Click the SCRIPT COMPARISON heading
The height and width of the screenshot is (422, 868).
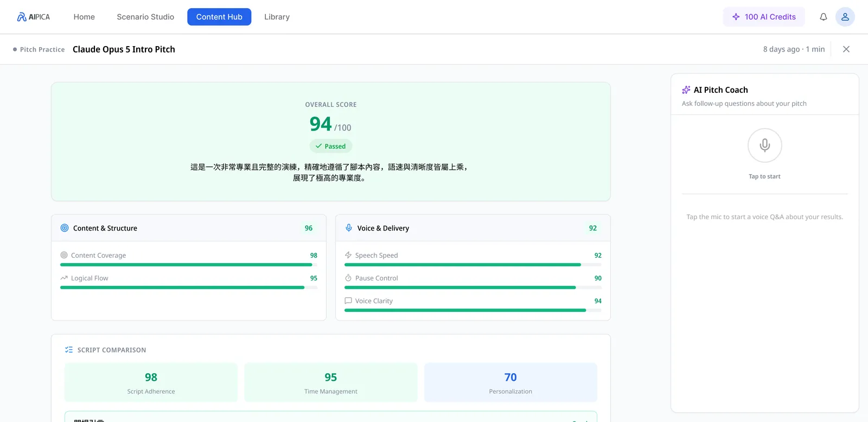coord(112,350)
